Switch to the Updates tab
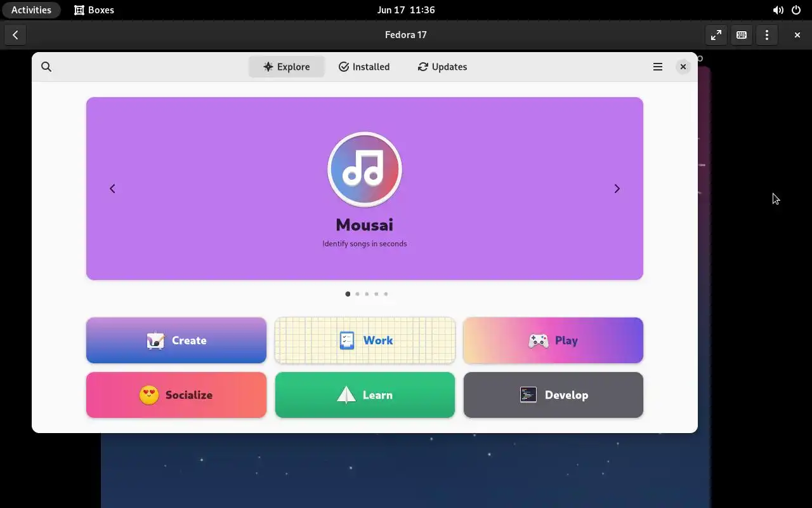812x508 pixels. click(442, 67)
